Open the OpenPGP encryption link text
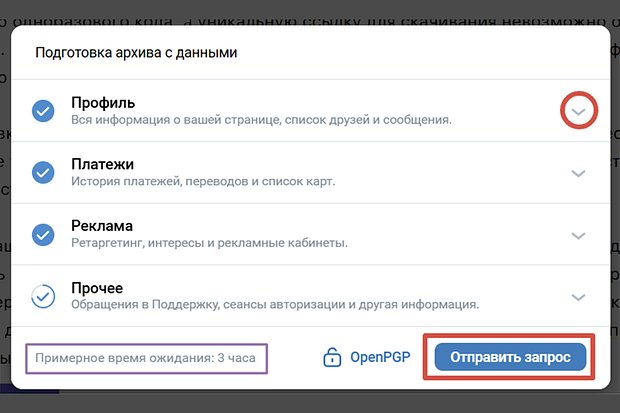 pyautogui.click(x=380, y=357)
